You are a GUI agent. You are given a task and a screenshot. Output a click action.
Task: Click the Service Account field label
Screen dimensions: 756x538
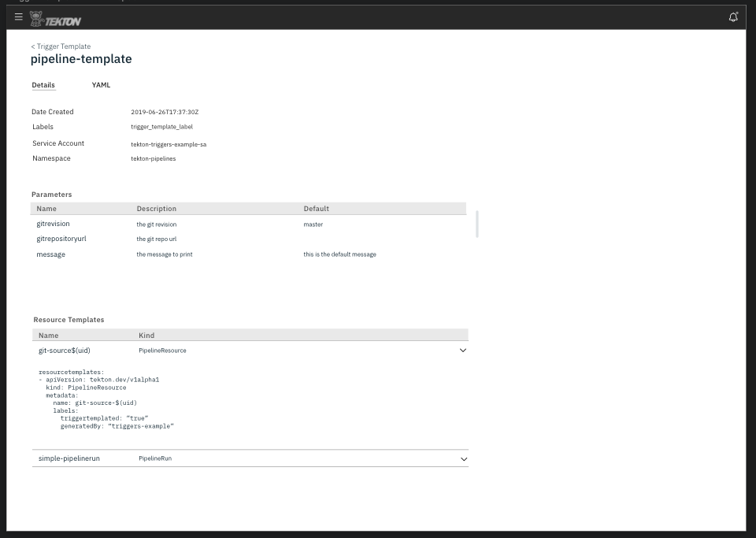(58, 143)
